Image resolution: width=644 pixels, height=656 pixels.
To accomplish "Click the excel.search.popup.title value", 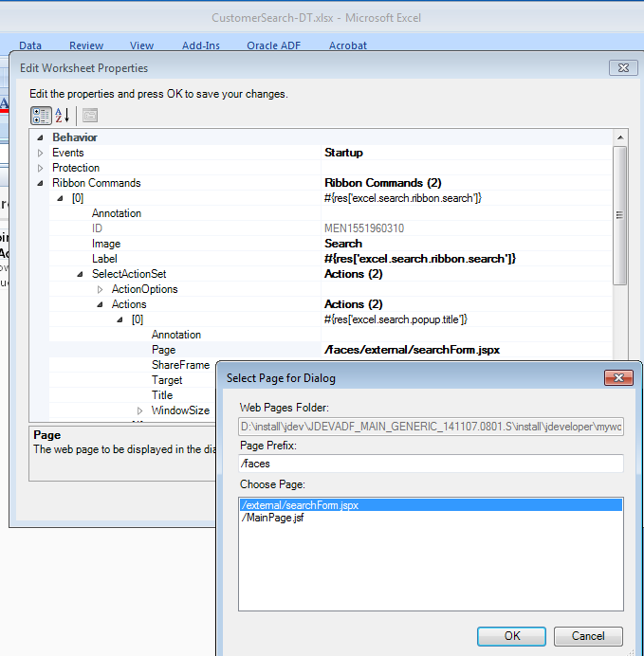I will [396, 319].
